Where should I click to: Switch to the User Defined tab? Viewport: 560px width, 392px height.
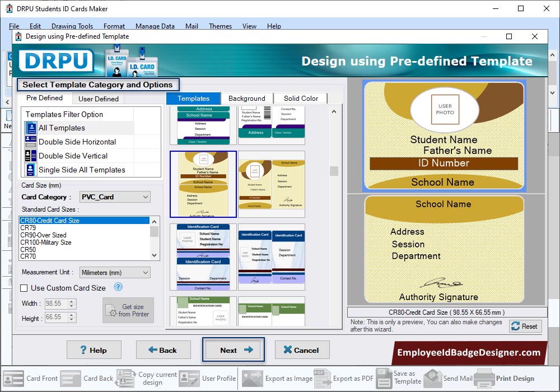(98, 99)
